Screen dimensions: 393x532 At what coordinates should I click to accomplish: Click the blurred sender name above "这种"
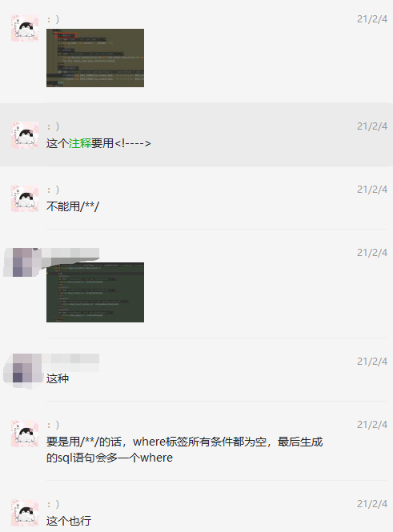(70, 362)
